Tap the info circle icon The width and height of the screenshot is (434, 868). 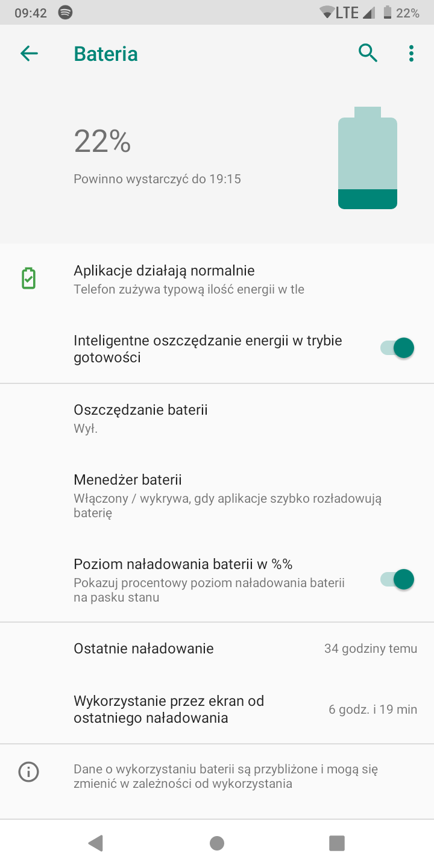28,772
